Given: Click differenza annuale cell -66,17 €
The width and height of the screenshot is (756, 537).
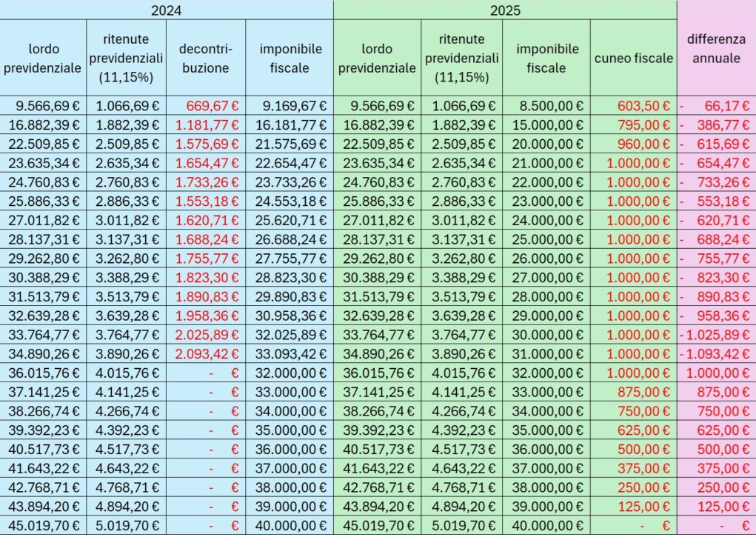Looking at the screenshot, I should coord(716,105).
